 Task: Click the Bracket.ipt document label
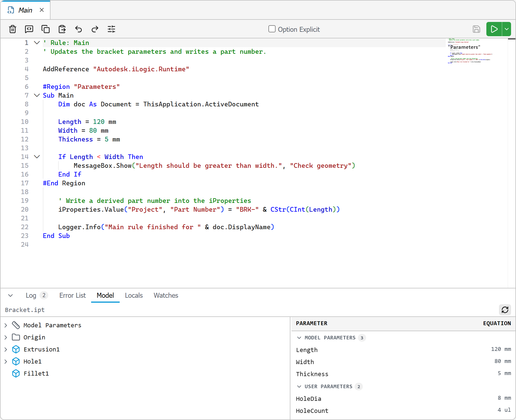click(25, 310)
